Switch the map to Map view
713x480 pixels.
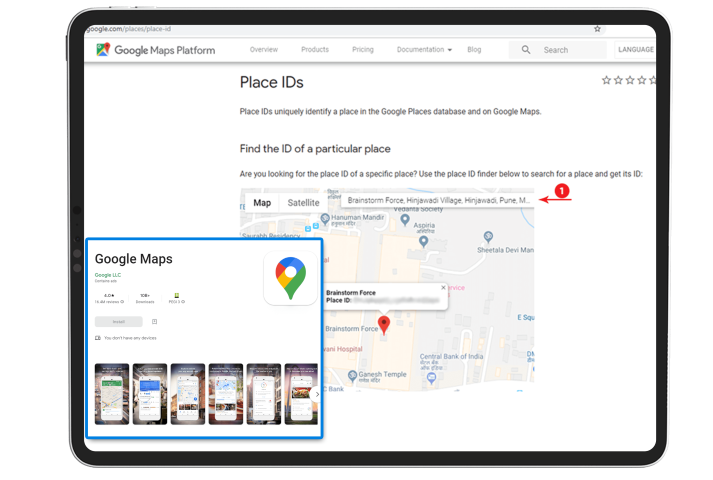[262, 203]
